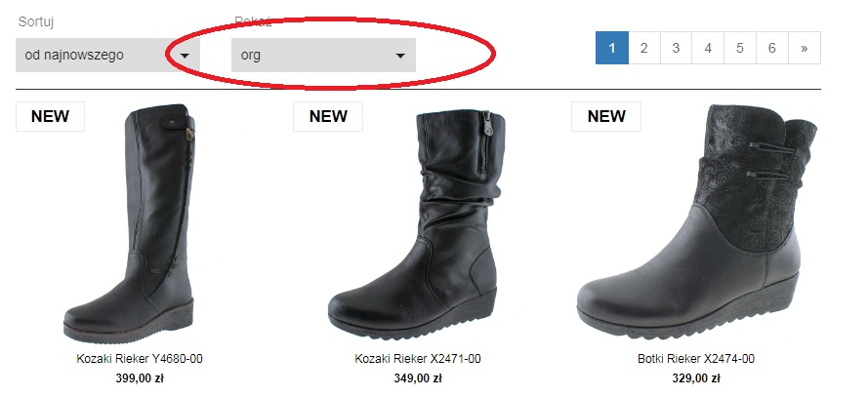Open Kozaki Rieker X2471-00 product link
The height and width of the screenshot is (397, 868).
pyautogui.click(x=418, y=359)
